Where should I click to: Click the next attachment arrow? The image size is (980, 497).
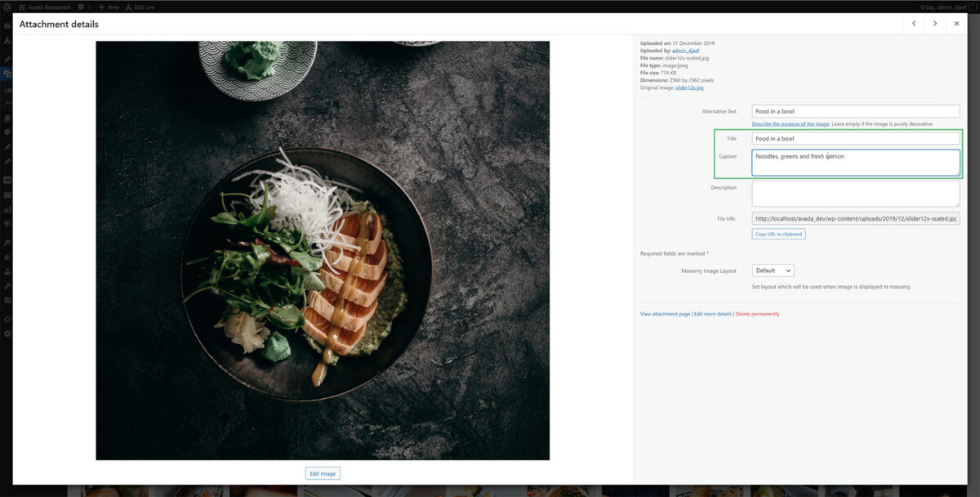coord(934,24)
